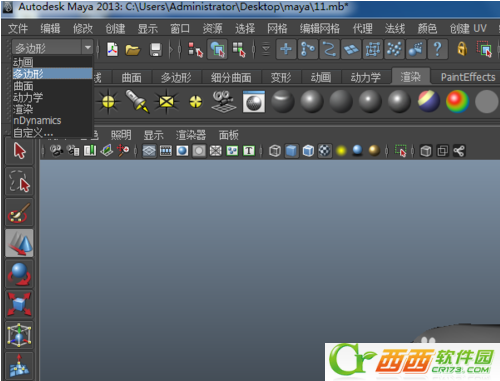Apply the anisotropic dark sphere shader

pyautogui.click(x=283, y=101)
